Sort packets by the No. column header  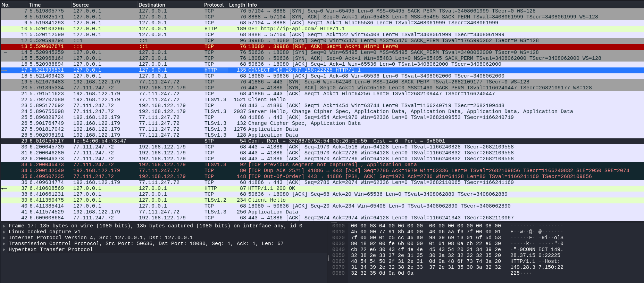click(x=6, y=5)
